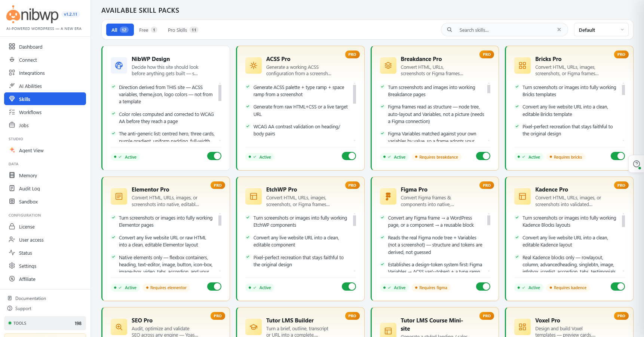Screen dimensions: 644x337
Task: Clear the search skills field
Action: (x=559, y=30)
